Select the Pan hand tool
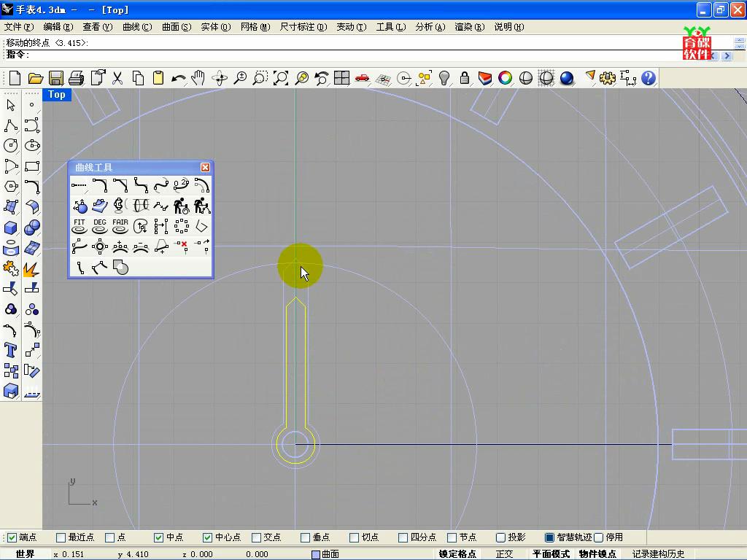Screen dimensions: 747x560 (198, 77)
